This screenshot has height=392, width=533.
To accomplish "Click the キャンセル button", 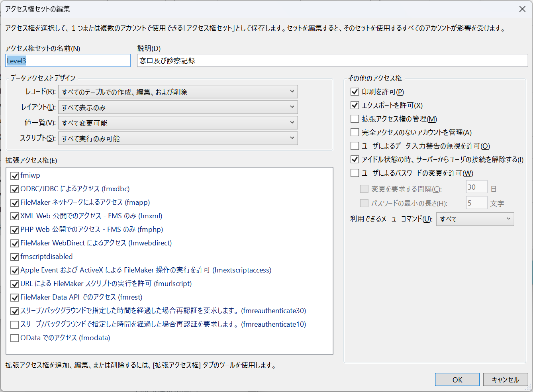I will (506, 379).
